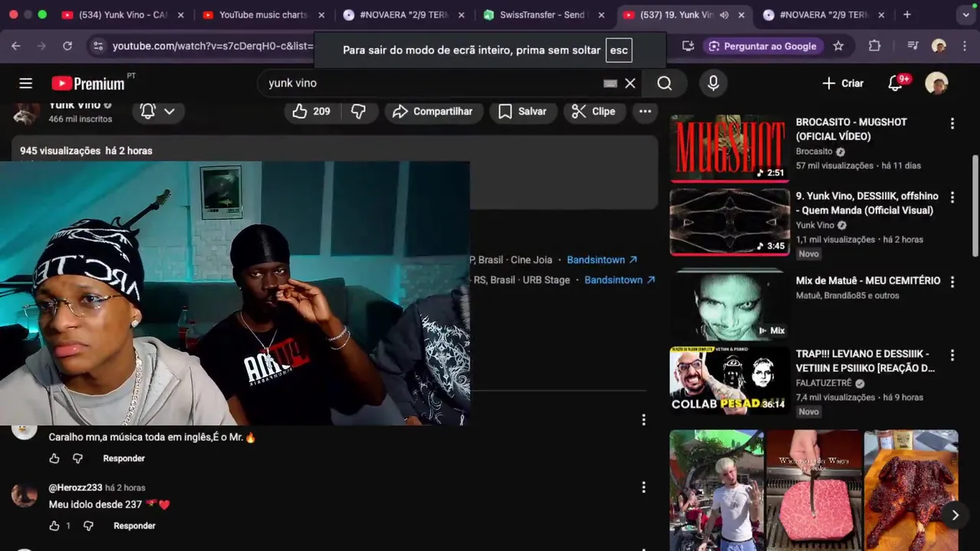Mute the tab playing '(537) 19. Yunk Vino'

point(724,15)
